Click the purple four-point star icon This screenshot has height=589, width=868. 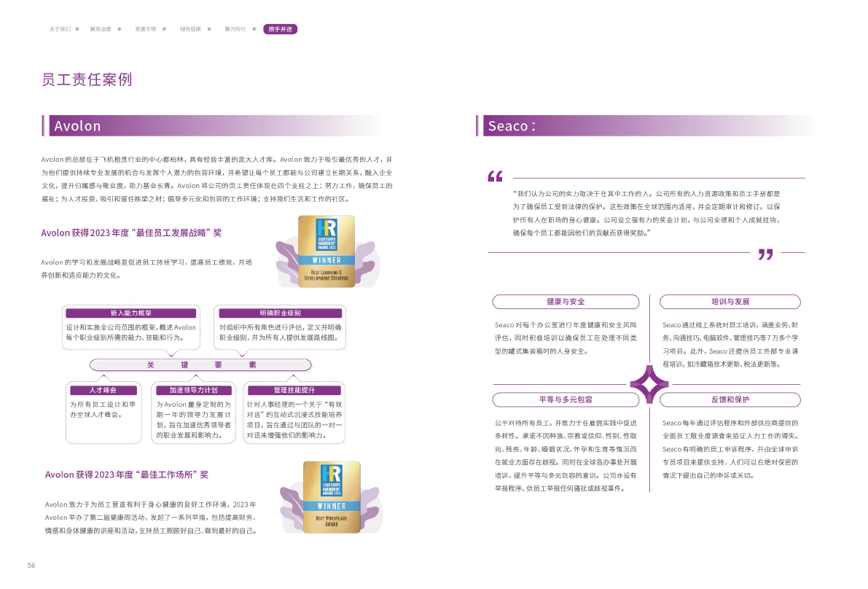tap(649, 384)
